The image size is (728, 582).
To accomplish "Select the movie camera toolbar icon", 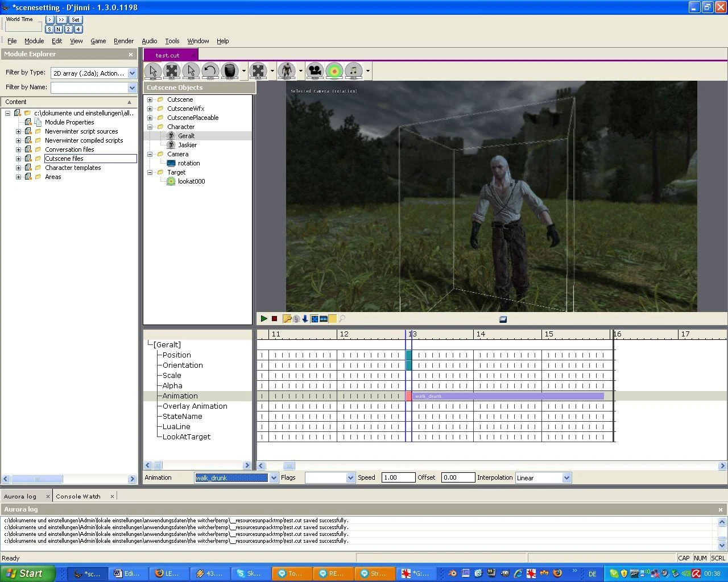I will pos(315,71).
